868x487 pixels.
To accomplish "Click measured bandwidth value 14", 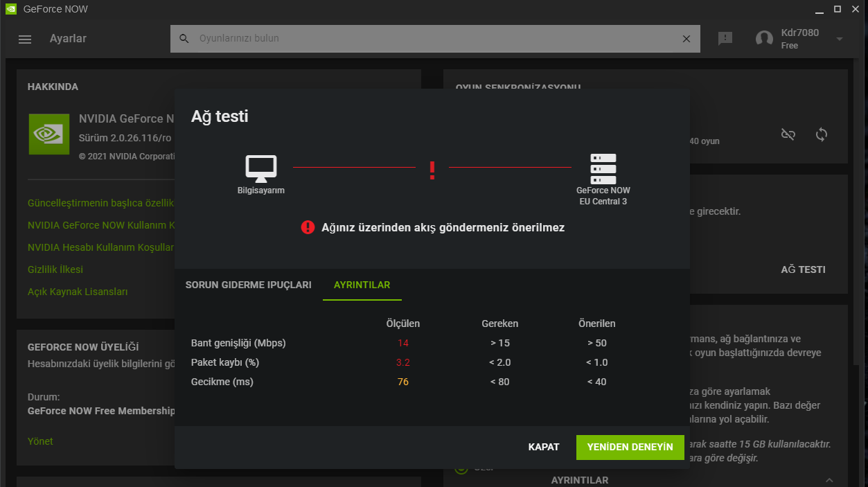I will click(x=403, y=343).
